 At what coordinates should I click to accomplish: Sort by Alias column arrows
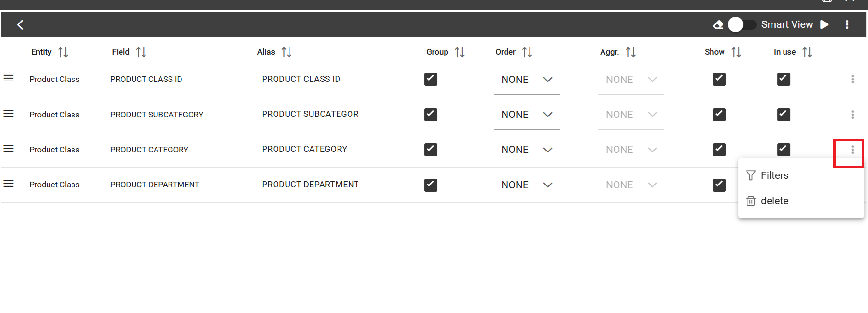tap(287, 52)
